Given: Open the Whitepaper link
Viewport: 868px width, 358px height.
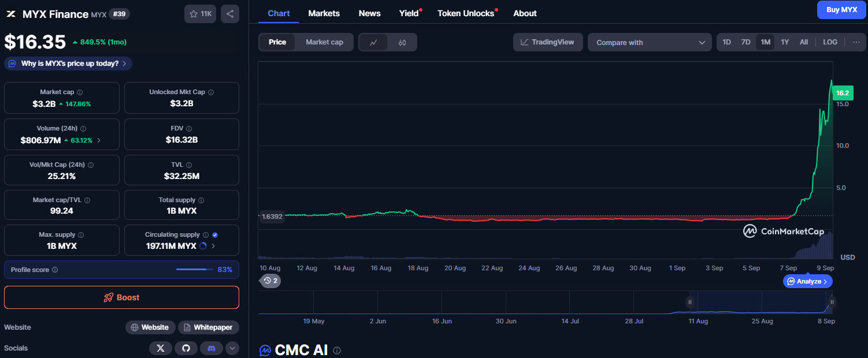Looking at the screenshot, I should 208,327.
